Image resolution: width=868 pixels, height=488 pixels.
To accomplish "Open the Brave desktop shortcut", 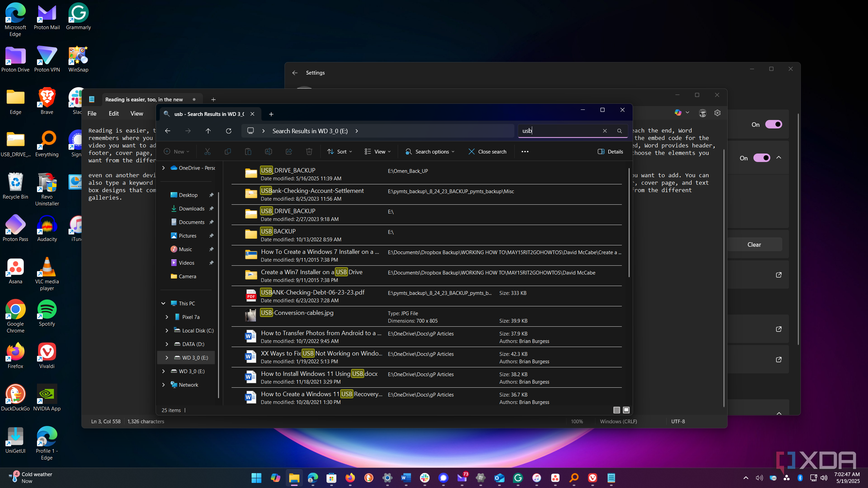I will (x=47, y=101).
